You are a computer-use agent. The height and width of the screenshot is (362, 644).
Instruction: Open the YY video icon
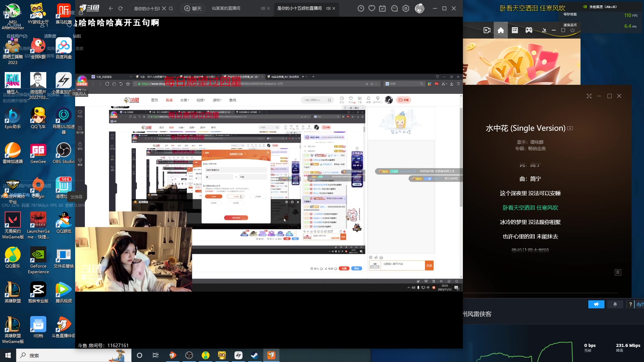click(487, 30)
